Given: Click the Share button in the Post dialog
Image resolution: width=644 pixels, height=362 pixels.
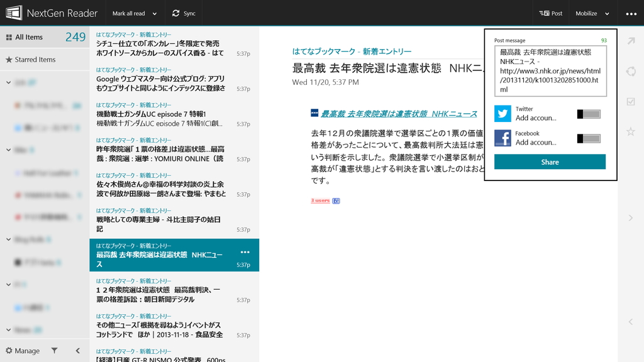Looking at the screenshot, I should (549, 162).
